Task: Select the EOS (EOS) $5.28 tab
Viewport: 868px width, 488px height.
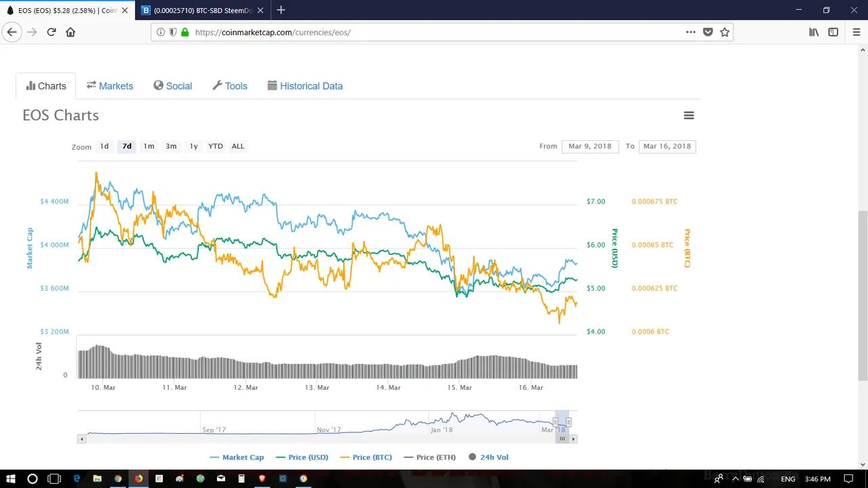Action: tap(66, 10)
